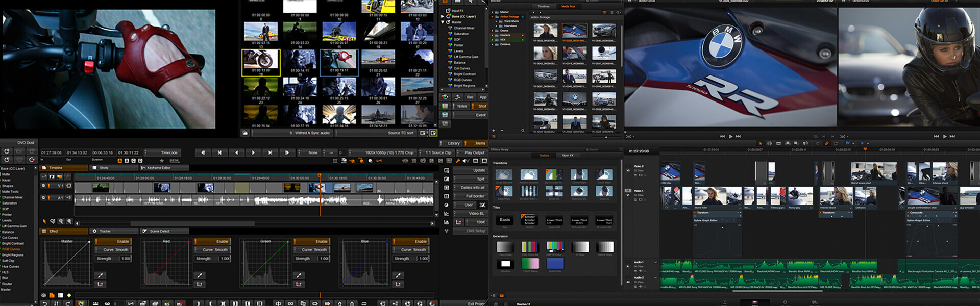Screen dimensions: 980x306
Task: Open Keyframe Editor tab
Action: point(163,167)
